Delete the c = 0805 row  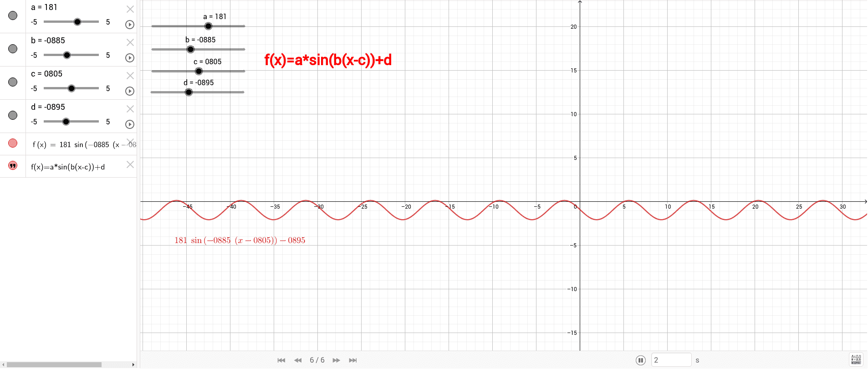tap(130, 76)
